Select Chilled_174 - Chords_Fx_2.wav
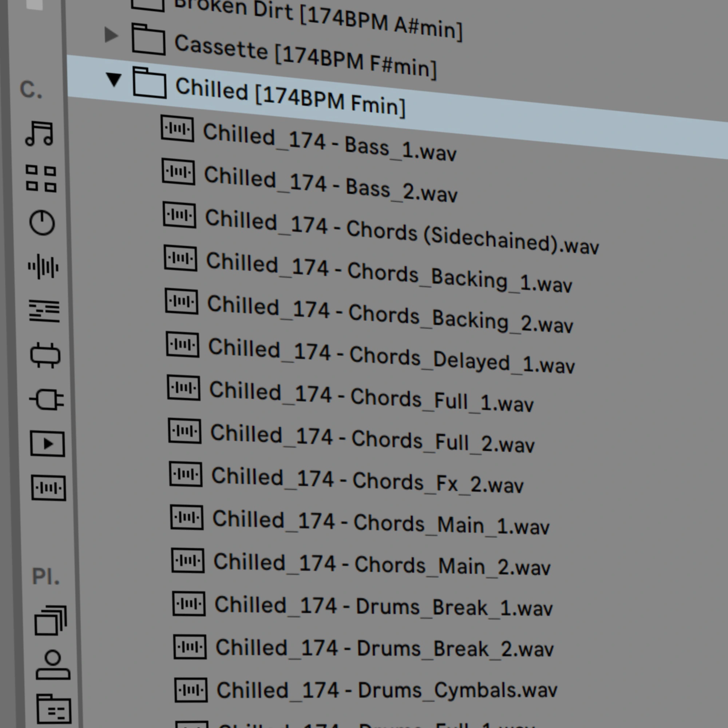The width and height of the screenshot is (728, 728). coord(367,480)
